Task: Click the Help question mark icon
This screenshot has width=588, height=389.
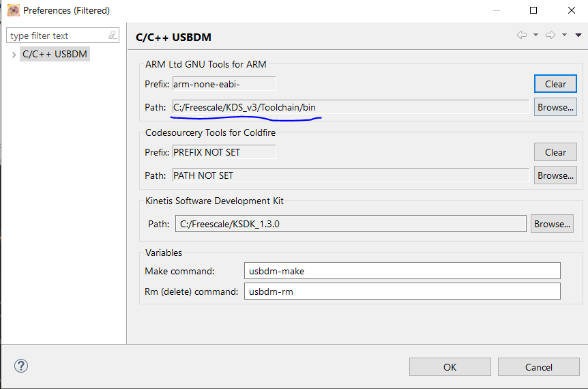Action: coord(21,366)
